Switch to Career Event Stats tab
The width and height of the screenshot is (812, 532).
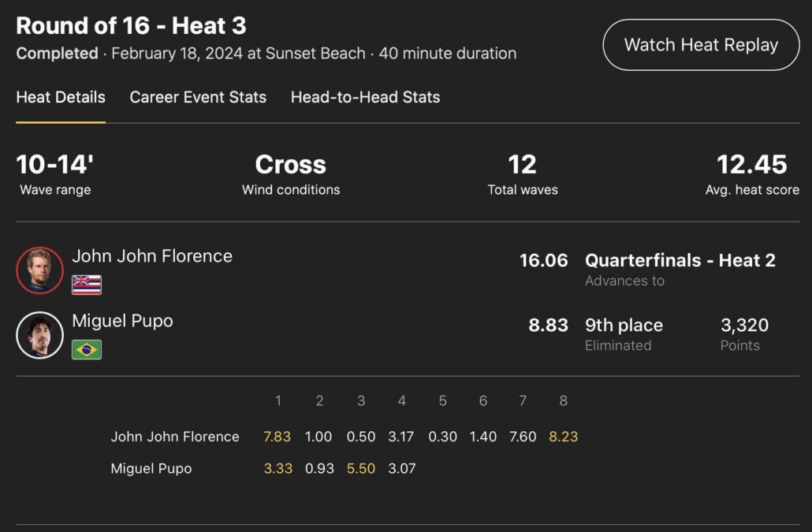click(x=198, y=98)
